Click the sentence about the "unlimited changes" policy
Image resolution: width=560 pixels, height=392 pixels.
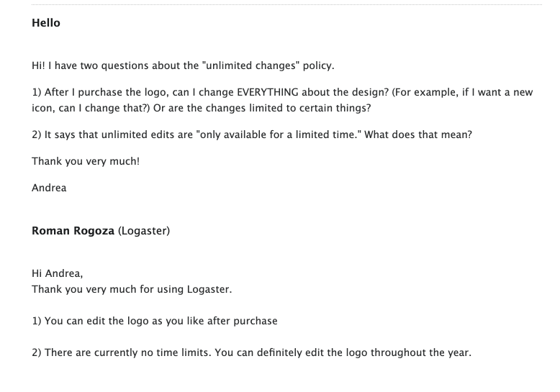pos(183,65)
